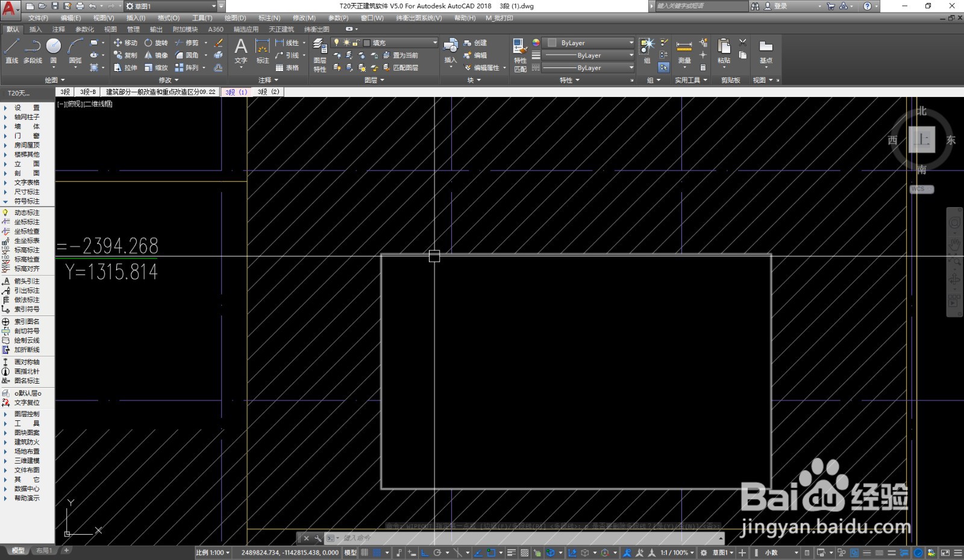The width and height of the screenshot is (964, 560).
Task: Open the ByLayer color dropdown
Action: (588, 43)
